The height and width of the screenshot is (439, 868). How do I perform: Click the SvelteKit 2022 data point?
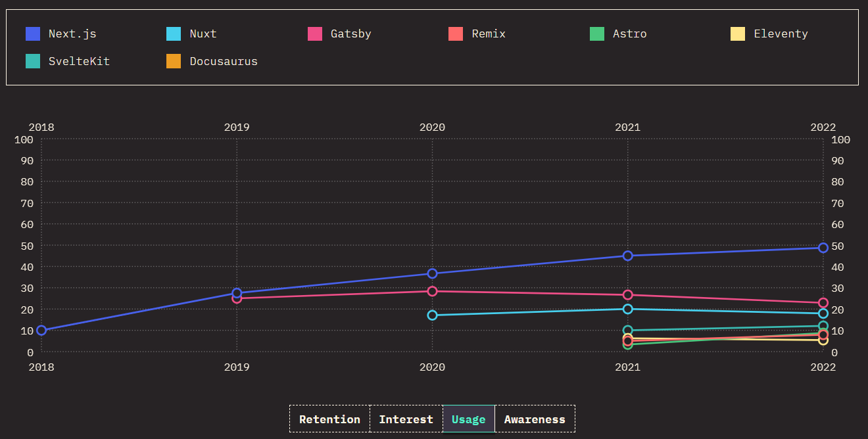tap(823, 326)
